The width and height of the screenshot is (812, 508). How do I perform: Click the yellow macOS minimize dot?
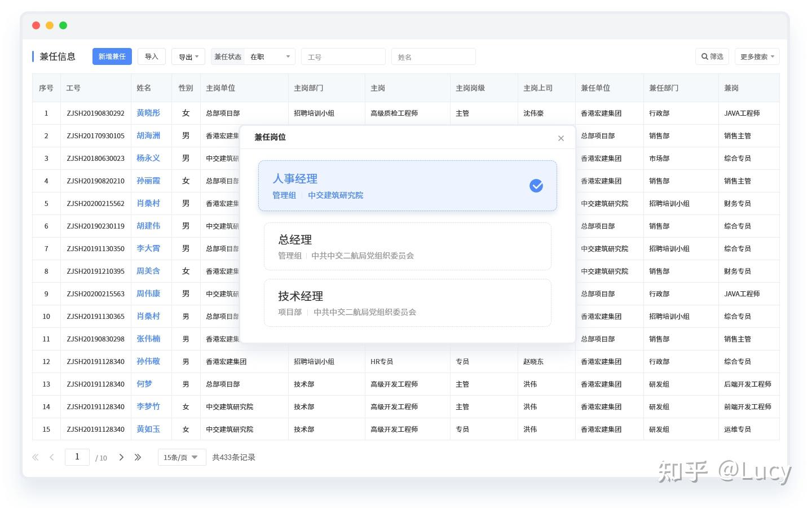point(50,25)
